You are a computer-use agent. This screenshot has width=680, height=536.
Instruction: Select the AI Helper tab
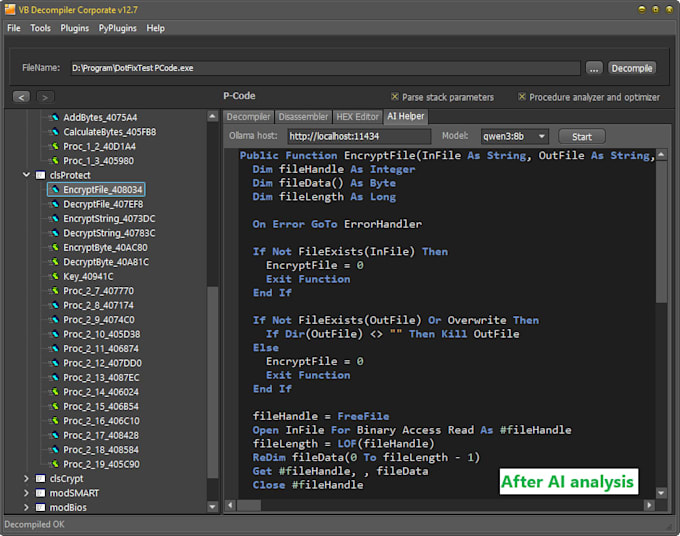click(405, 116)
